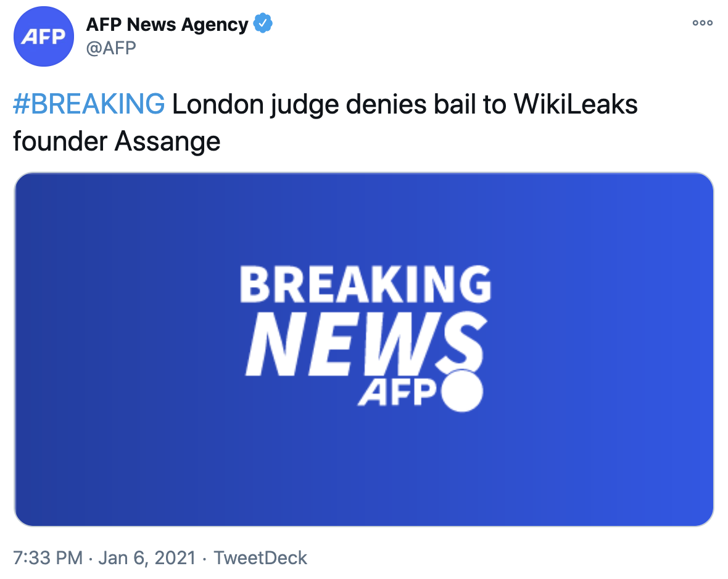The height and width of the screenshot is (579, 728).
Task: Click the AFP profile avatar
Action: [43, 36]
